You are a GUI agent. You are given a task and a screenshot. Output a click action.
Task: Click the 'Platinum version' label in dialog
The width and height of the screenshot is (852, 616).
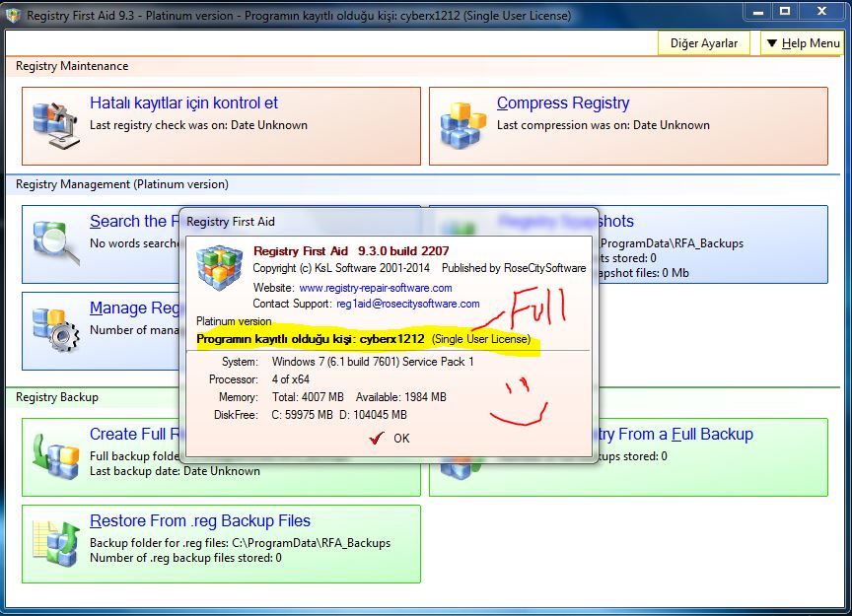(234, 321)
